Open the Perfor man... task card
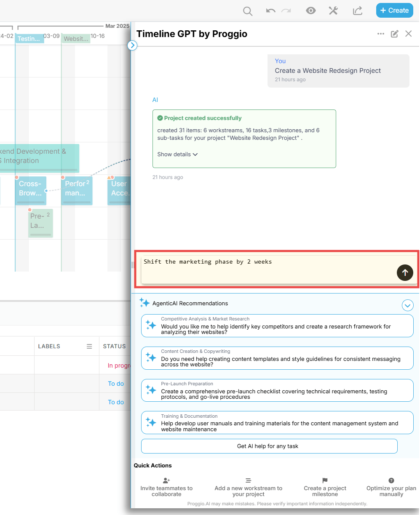This screenshot has width=420, height=515. [x=77, y=190]
